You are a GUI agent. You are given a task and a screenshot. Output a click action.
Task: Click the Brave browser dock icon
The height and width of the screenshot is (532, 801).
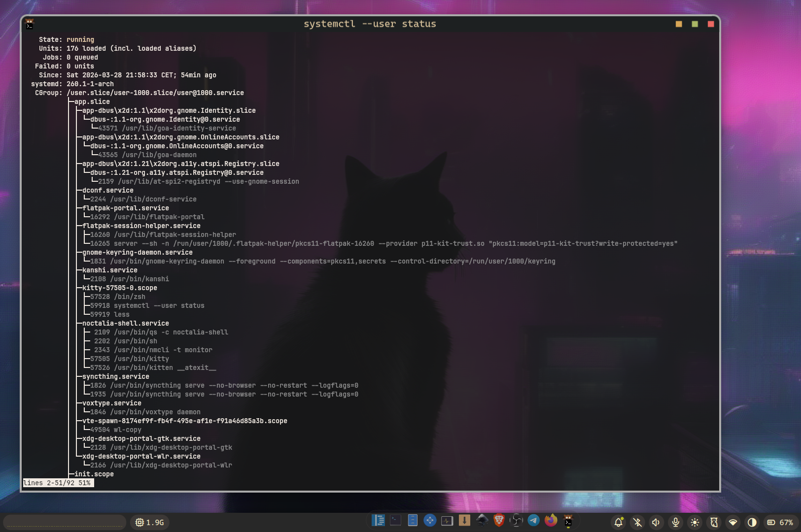499,521
